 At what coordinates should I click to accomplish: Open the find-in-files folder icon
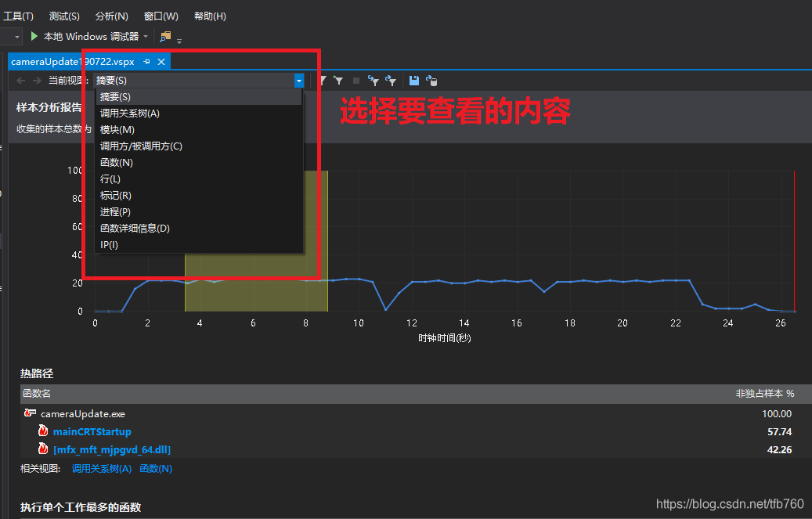click(x=165, y=36)
